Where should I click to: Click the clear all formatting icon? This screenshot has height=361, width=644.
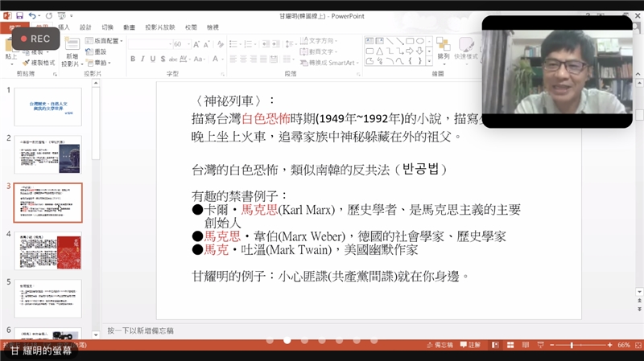tap(221, 44)
